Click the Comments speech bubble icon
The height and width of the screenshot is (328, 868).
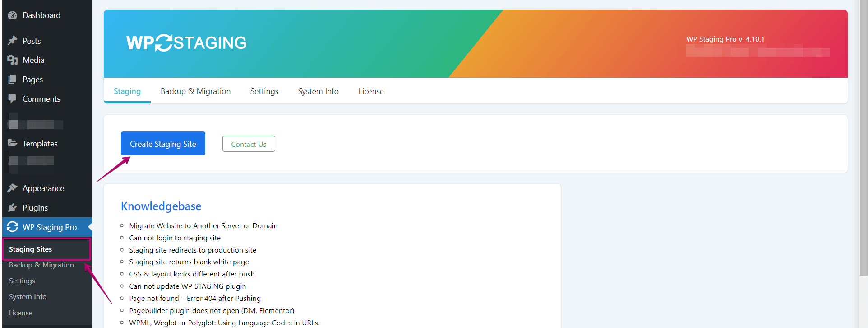[12, 99]
